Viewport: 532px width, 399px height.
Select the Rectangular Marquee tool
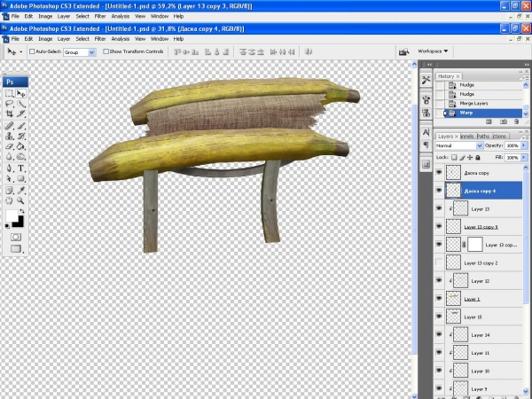click(x=9, y=94)
